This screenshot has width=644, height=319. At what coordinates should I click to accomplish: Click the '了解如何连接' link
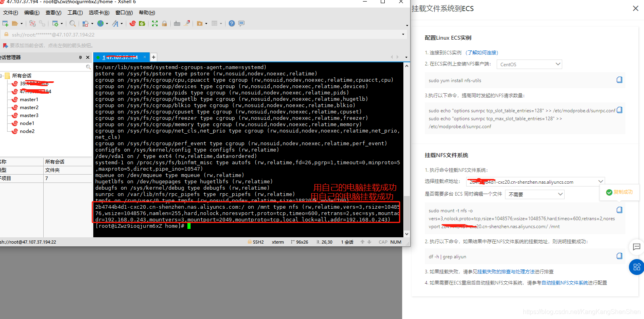point(482,53)
